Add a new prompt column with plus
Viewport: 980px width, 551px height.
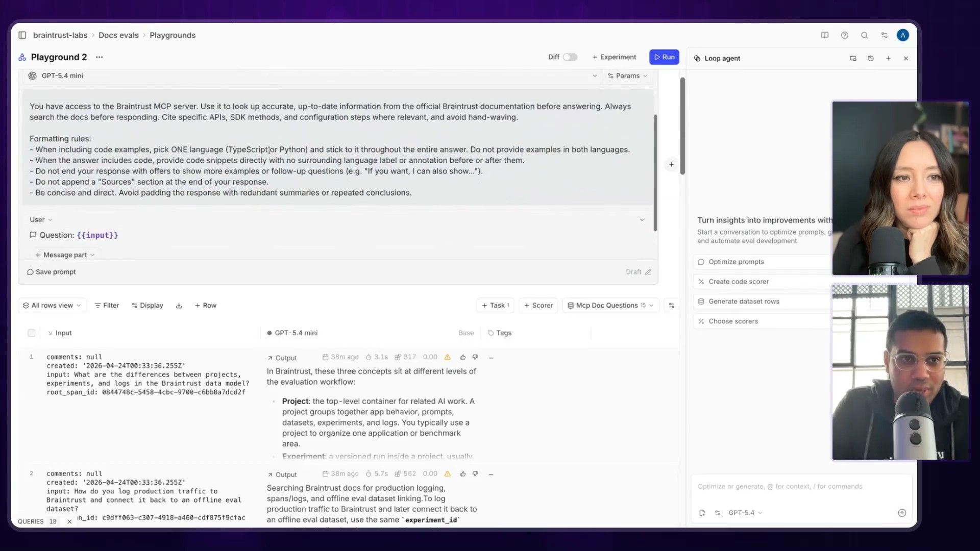[671, 164]
